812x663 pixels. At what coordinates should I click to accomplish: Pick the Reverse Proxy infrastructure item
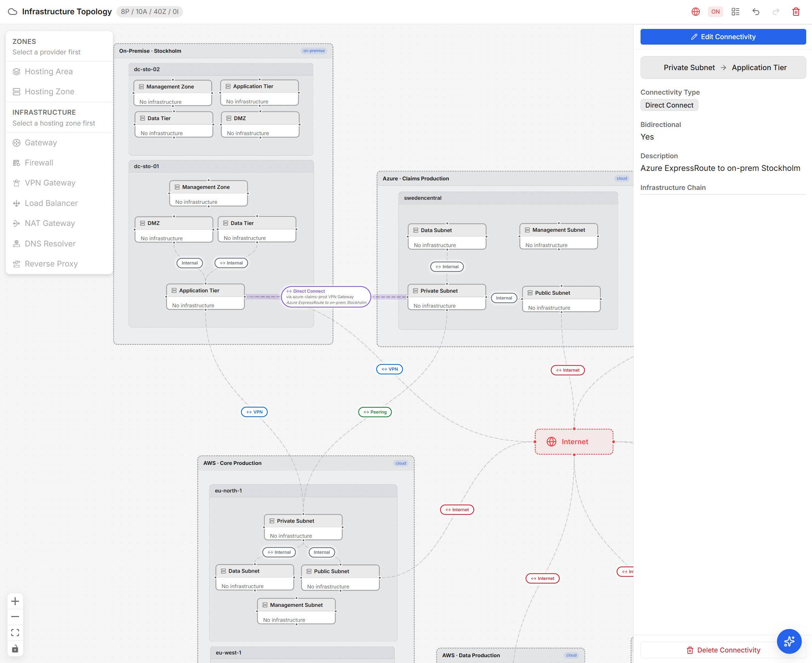[59, 264]
